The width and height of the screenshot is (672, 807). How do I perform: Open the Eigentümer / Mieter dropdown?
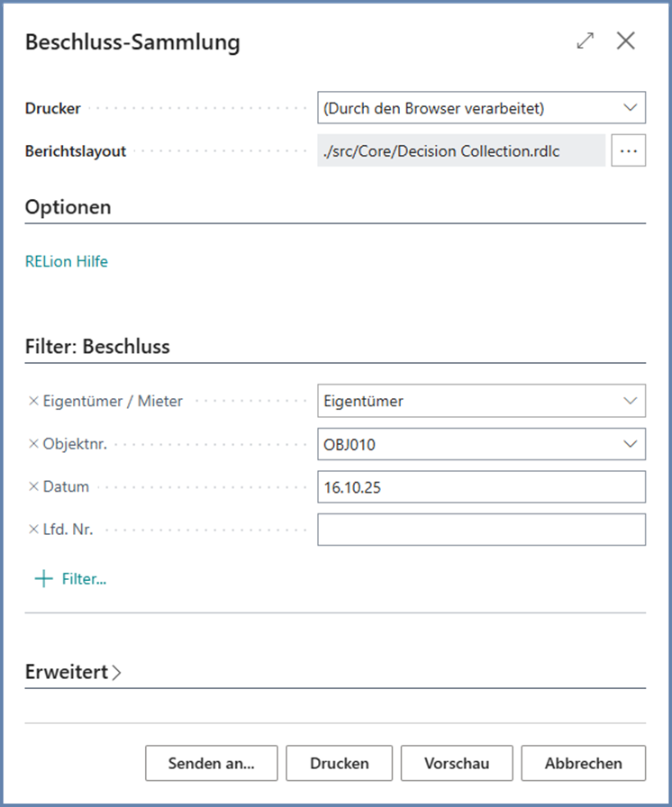pyautogui.click(x=629, y=402)
